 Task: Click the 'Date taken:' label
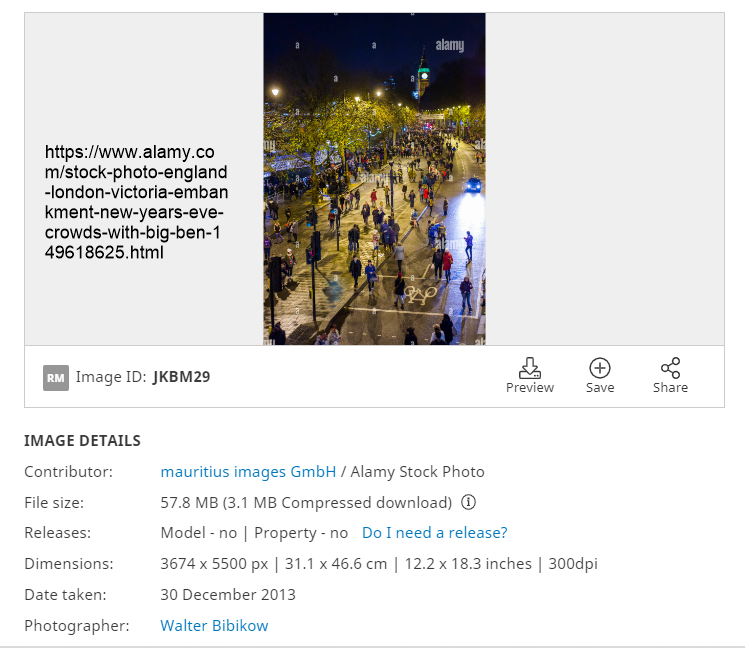pyautogui.click(x=66, y=595)
